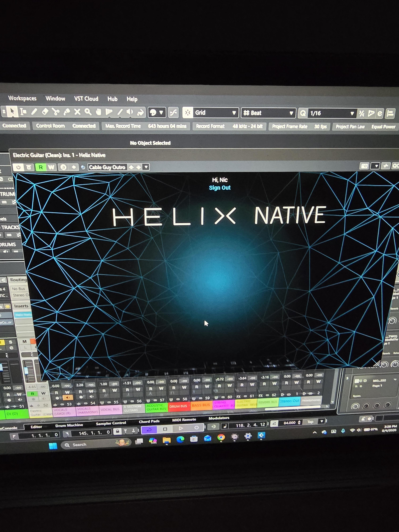The image size is (399, 532).
Task: Select the Glue tool
Action: (x=67, y=112)
